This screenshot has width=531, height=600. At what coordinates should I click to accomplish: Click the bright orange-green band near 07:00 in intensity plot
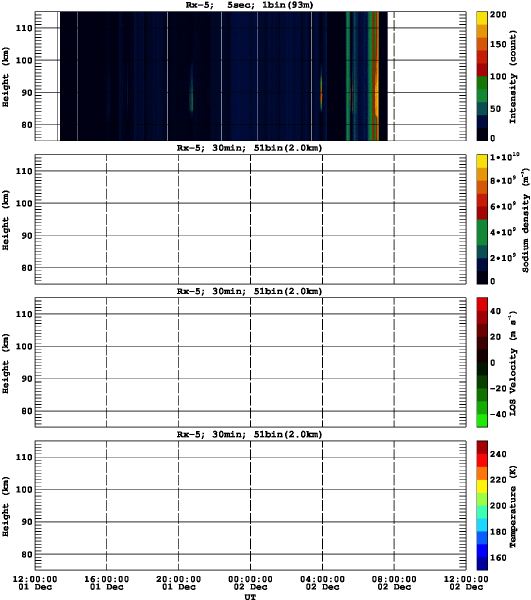374,76
